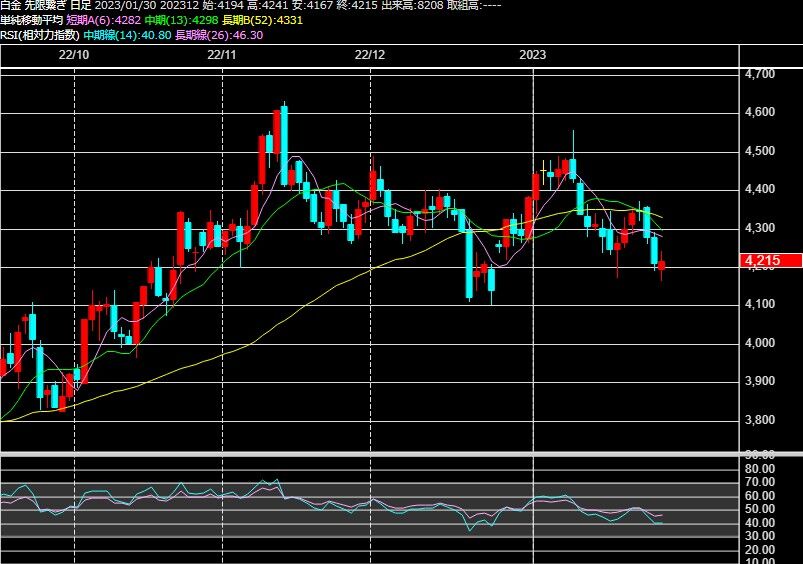Click the 4,600 price axis label

tap(760, 112)
